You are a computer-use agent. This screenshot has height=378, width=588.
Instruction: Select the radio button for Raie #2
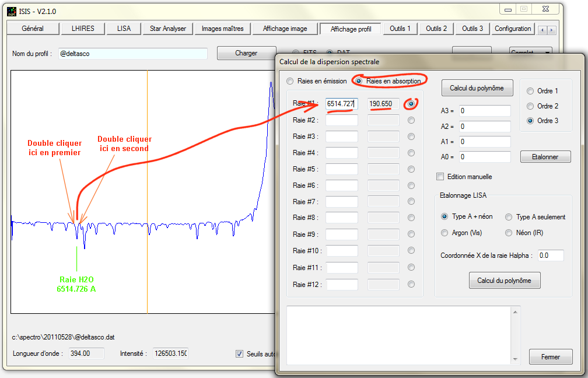(411, 120)
